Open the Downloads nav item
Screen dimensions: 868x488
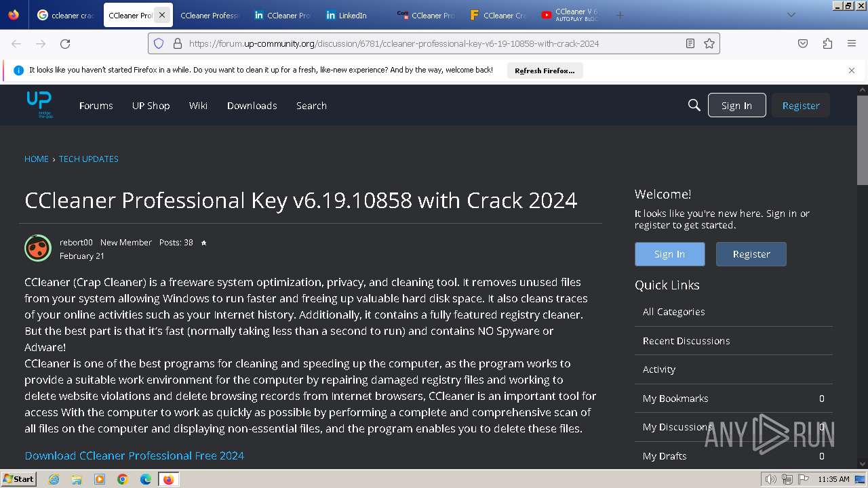pyautogui.click(x=252, y=105)
